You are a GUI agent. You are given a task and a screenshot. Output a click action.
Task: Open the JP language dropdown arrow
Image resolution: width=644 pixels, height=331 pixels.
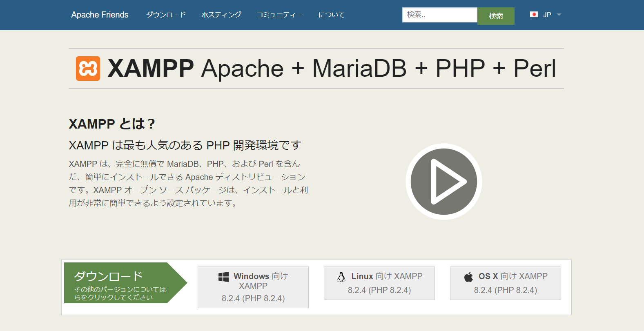tap(559, 15)
